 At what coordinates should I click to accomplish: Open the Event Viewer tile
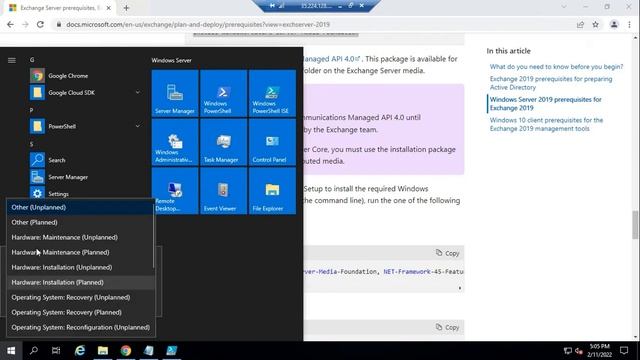point(223,191)
